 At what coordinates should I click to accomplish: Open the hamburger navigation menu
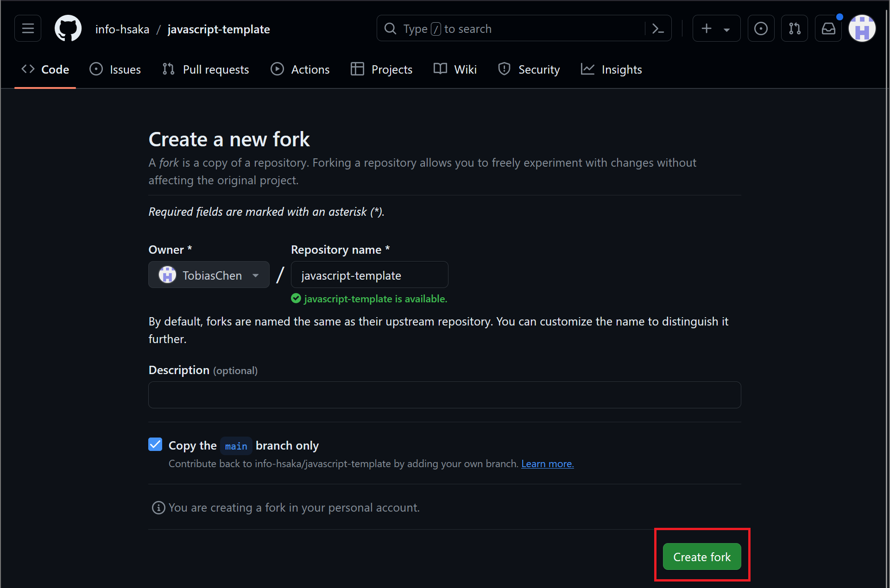click(28, 29)
